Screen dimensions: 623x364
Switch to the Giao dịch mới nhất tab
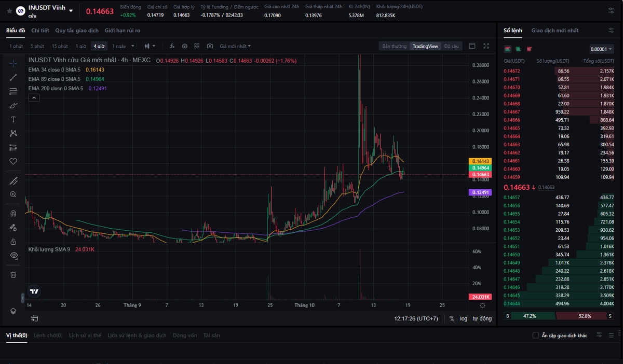556,31
